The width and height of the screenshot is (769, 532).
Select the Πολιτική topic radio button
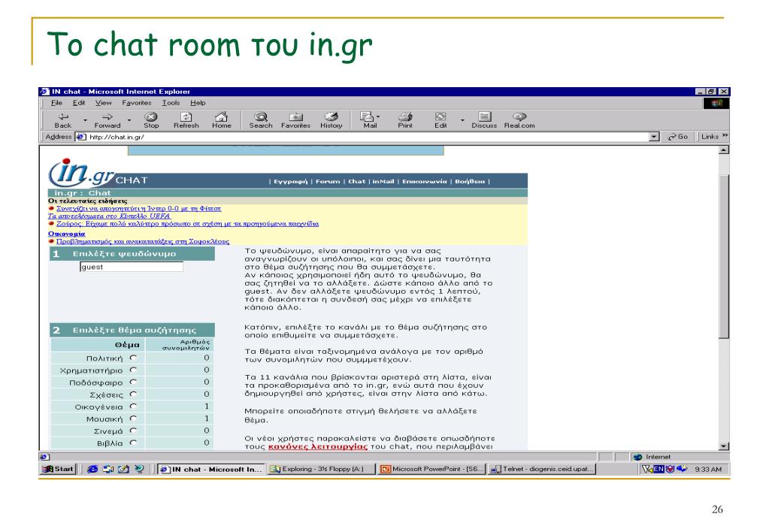tap(133, 358)
